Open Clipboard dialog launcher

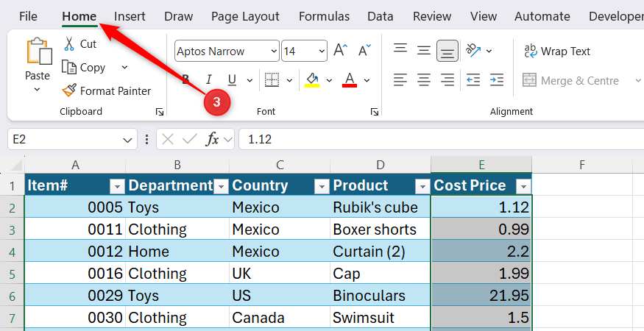[x=160, y=112]
